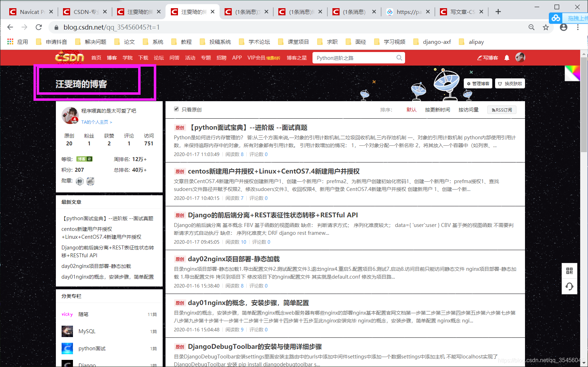This screenshot has width=588, height=367.
Task: Open the 求职 bookmark folder
Action: pyautogui.click(x=327, y=42)
